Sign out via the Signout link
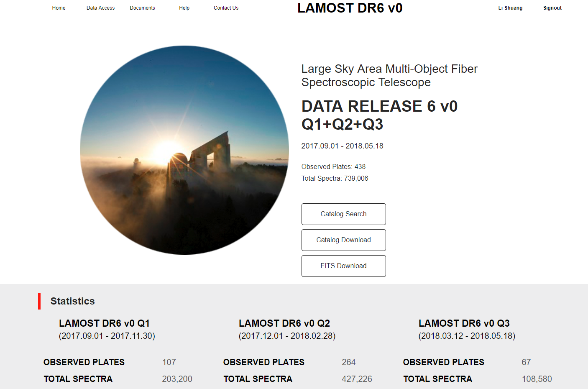 coord(552,8)
